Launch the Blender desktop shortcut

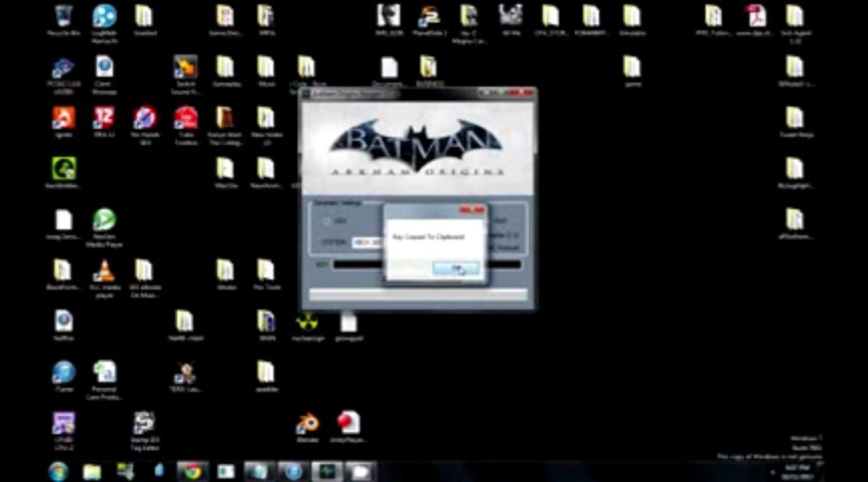(x=307, y=428)
